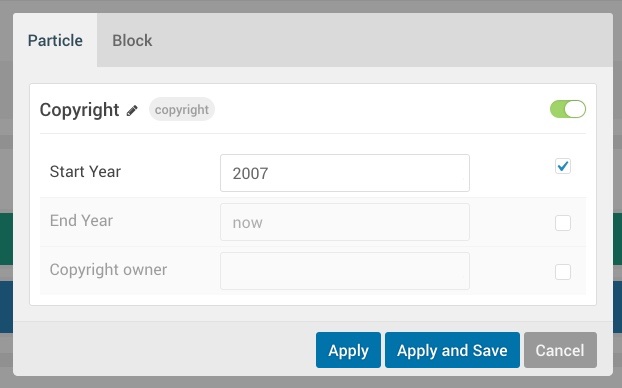Click the Copyright owner text field

click(345, 271)
